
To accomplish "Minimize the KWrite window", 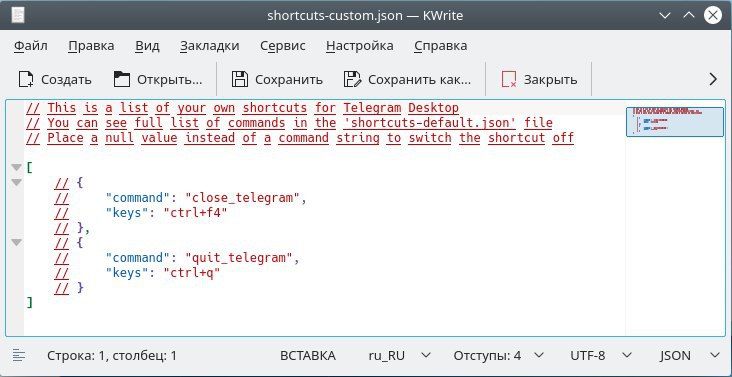I will pyautogui.click(x=665, y=15).
